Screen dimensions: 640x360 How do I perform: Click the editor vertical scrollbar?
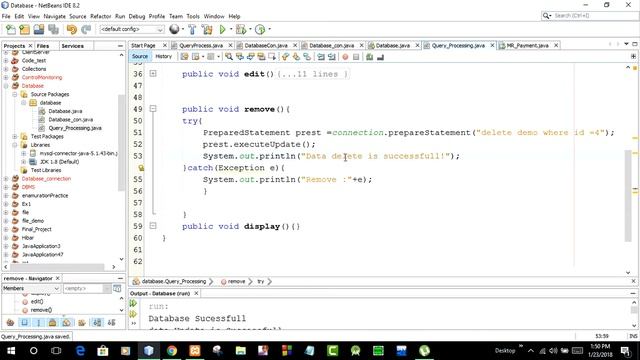click(628, 196)
